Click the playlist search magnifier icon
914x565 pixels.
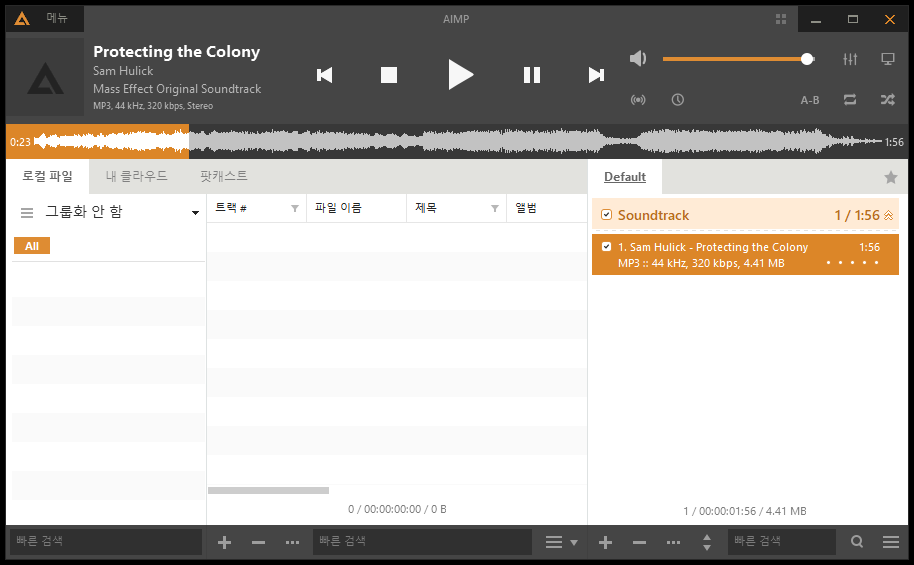tap(856, 542)
